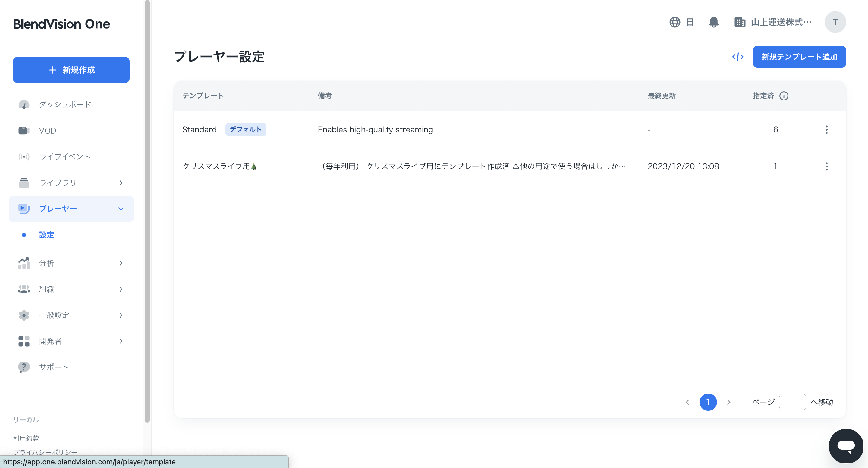Click the 新規作成 button

tap(71, 70)
